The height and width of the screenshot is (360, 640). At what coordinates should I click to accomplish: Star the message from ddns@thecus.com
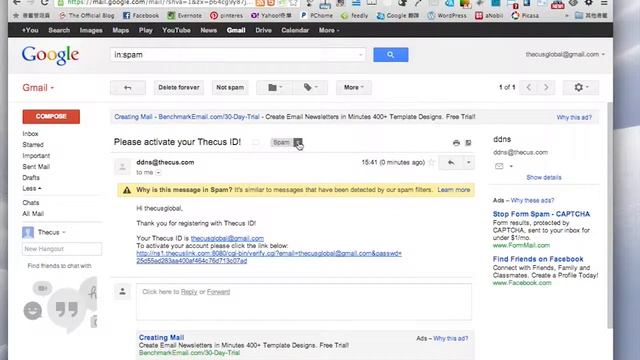(x=431, y=162)
